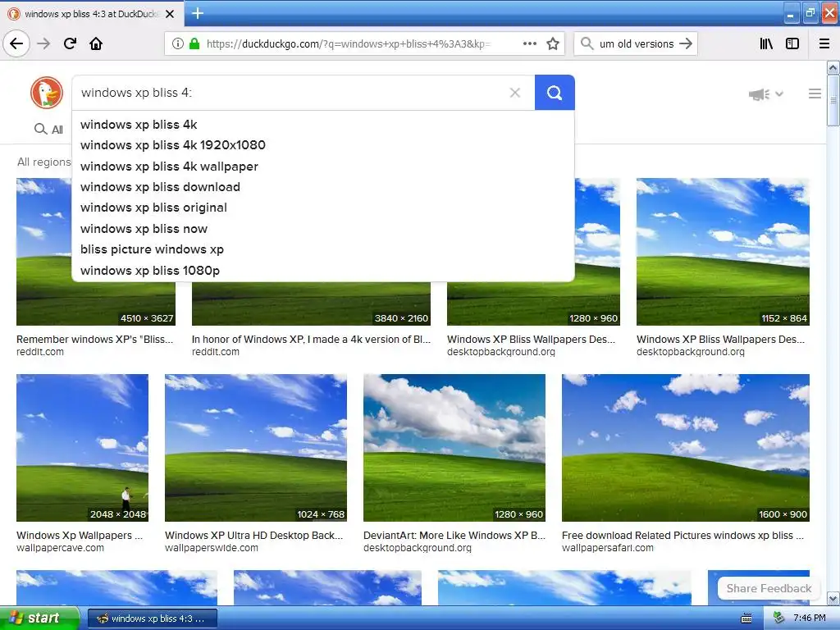Open page actions three-dot menu
The height and width of the screenshot is (630, 840).
(x=529, y=43)
